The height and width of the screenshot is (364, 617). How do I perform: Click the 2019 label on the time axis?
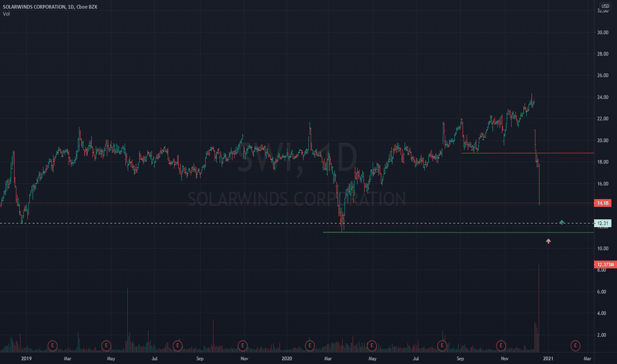pos(26,359)
